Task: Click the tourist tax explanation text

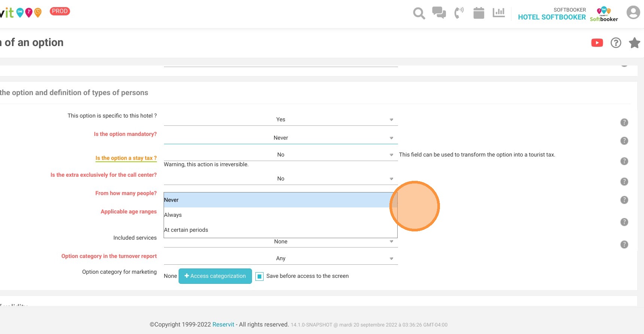Action: 477,155
